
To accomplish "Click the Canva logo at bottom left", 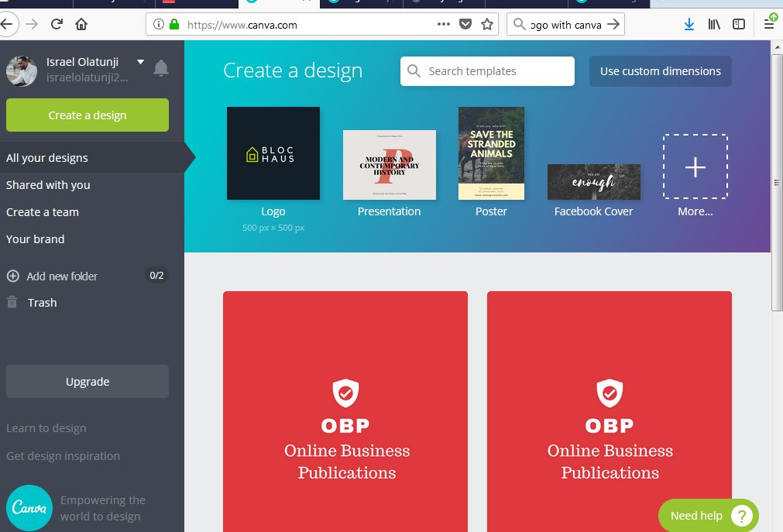I will (29, 507).
